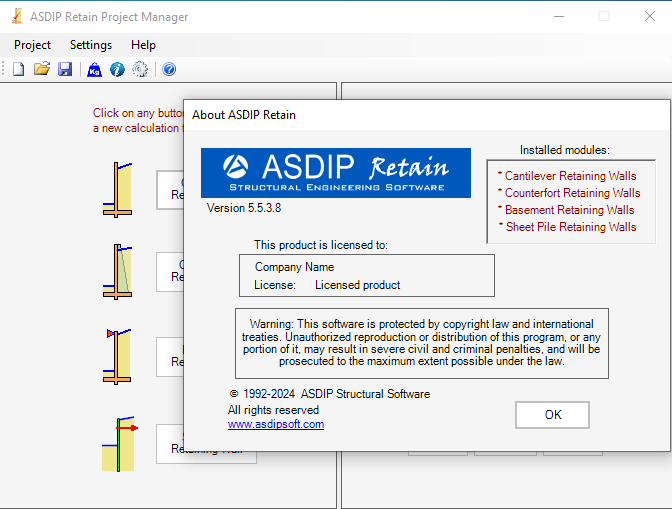Select the counterfort retaining wall diagram
Image resolution: width=672 pixels, height=509 pixels.
coord(117,272)
